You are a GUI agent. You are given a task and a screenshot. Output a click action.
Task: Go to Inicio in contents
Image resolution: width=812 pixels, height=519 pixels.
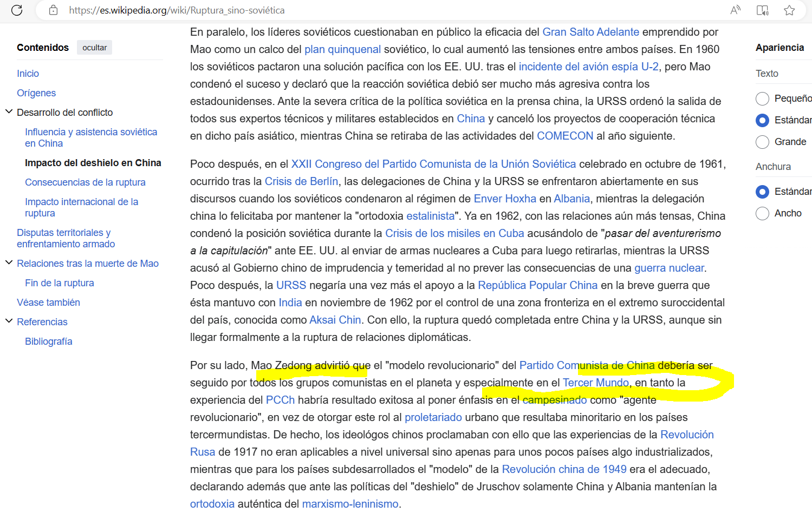[28, 74]
